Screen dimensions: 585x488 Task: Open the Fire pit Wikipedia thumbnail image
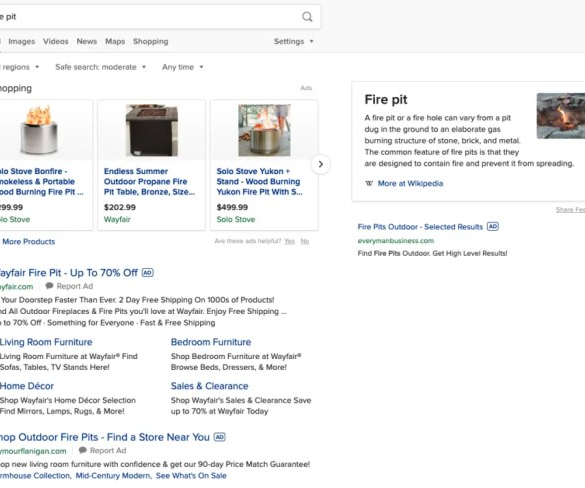coord(561,116)
